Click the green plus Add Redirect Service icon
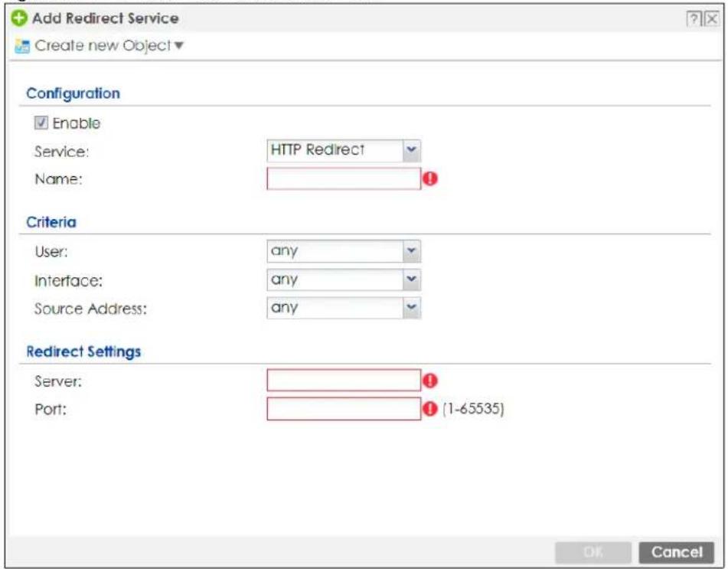The width and height of the screenshot is (728, 569). tap(19, 19)
